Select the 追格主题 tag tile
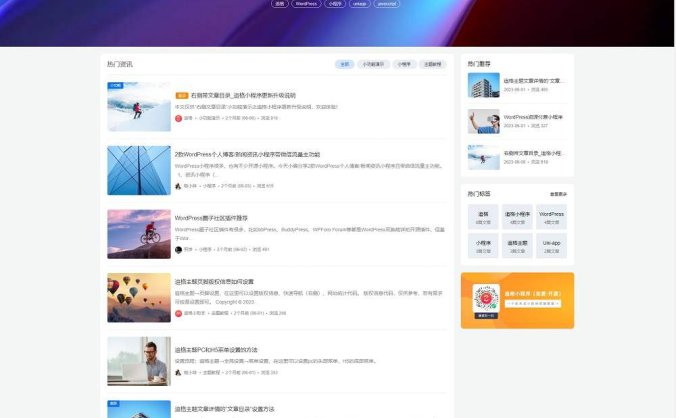This screenshot has height=418, width=676. tap(517, 246)
